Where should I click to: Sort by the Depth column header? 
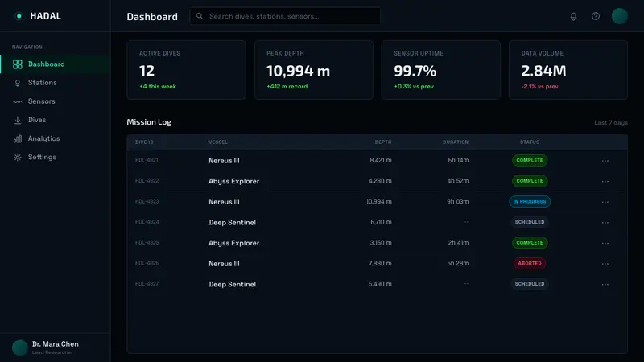coord(383,142)
